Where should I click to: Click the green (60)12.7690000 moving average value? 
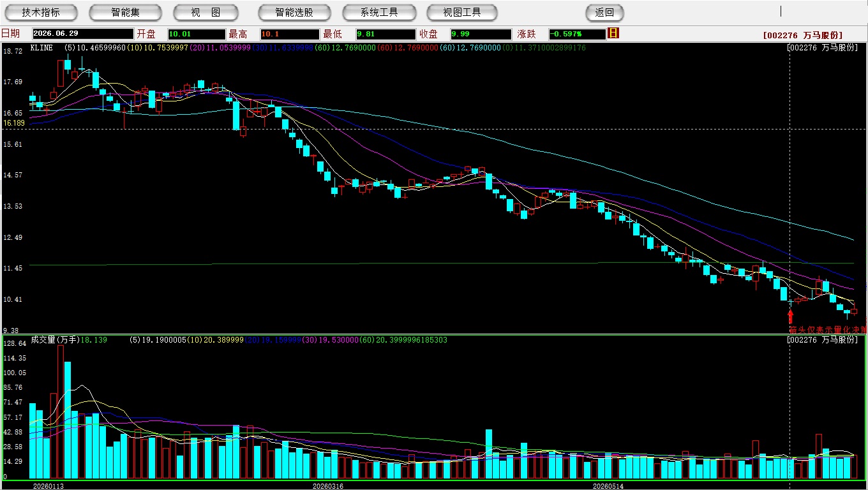pos(346,48)
